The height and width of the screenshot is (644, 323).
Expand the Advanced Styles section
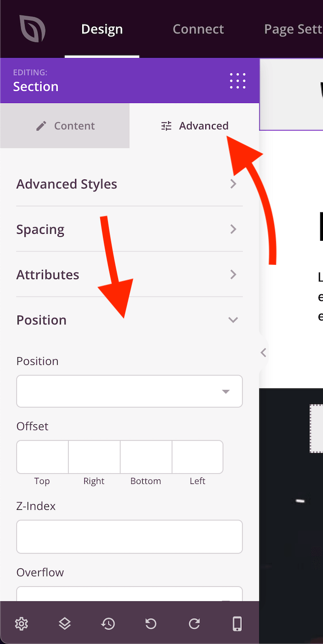[129, 184]
